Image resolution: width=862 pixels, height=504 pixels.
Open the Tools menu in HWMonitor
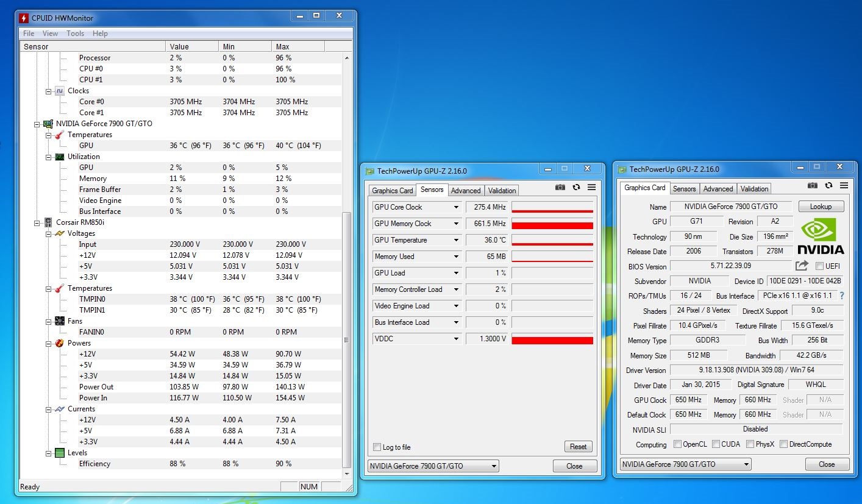76,34
